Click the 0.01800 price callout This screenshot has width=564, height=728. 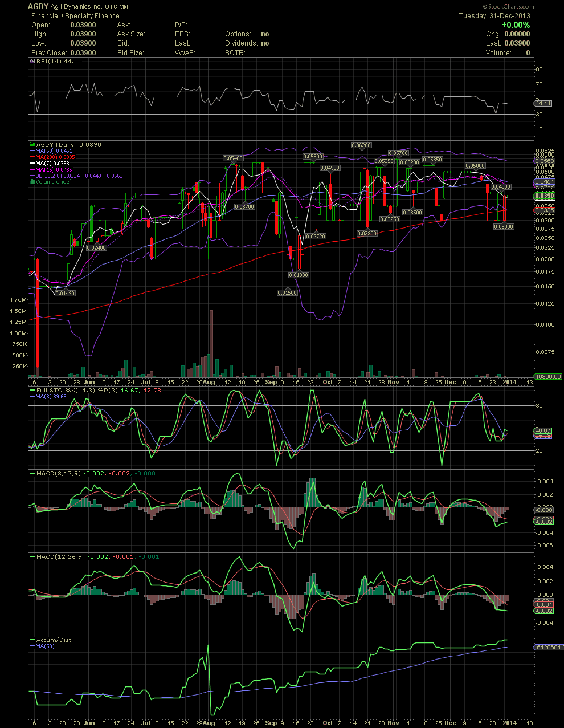(x=299, y=275)
